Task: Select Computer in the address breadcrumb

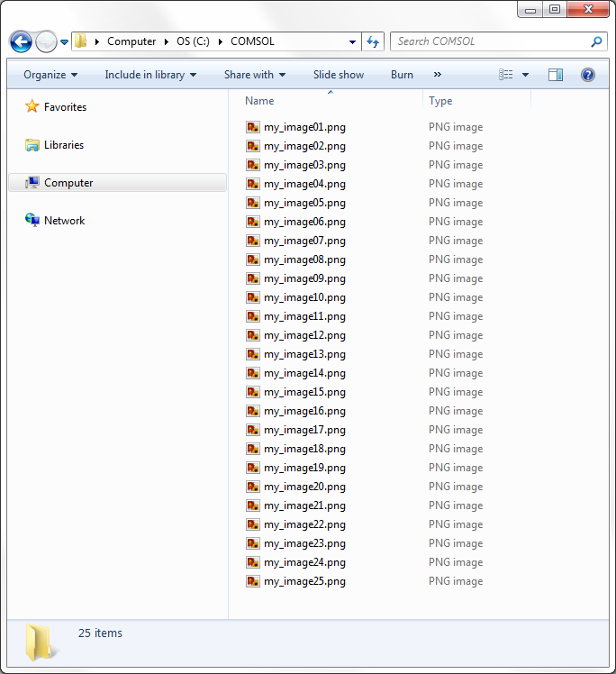Action: coord(131,41)
